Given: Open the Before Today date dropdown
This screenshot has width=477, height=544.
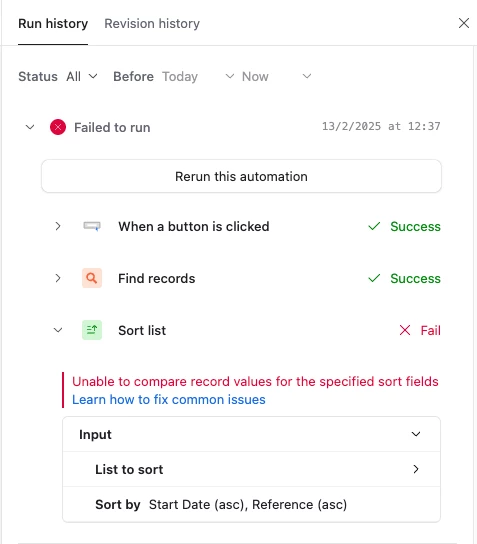Looking at the screenshot, I should (198, 76).
